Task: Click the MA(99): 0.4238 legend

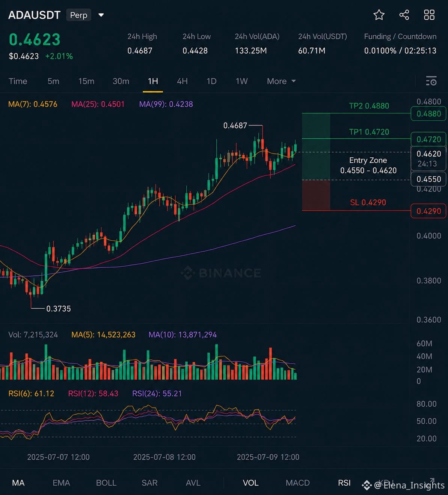Action: point(166,104)
